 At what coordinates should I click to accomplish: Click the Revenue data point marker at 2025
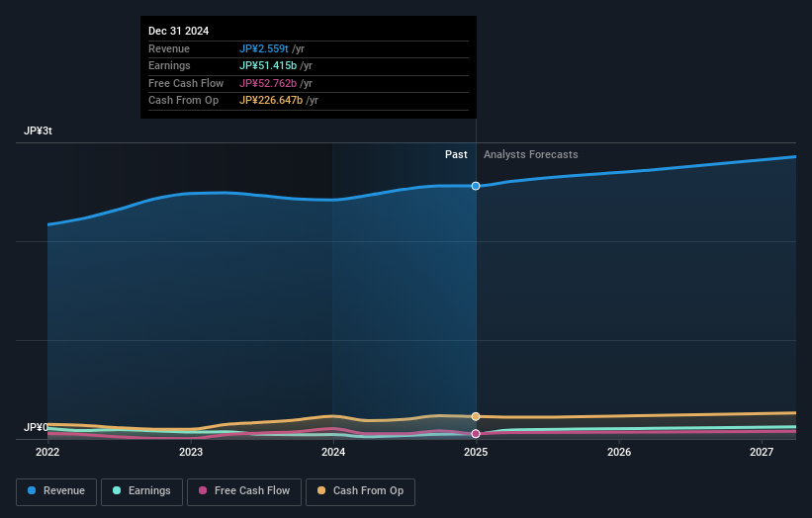tap(476, 186)
